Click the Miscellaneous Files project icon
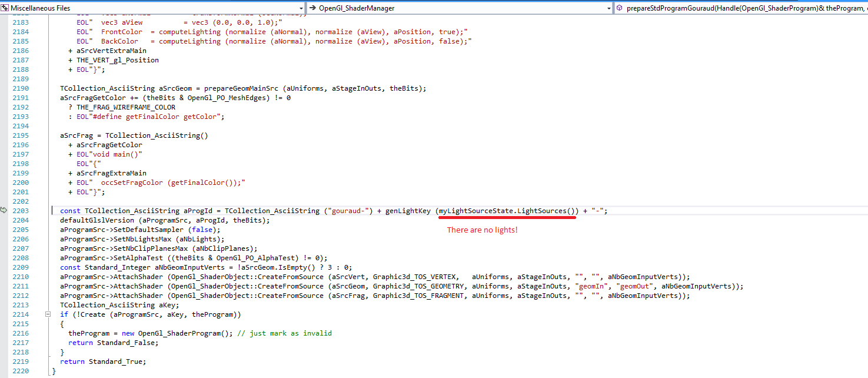This screenshot has height=378, width=868. click(5, 8)
